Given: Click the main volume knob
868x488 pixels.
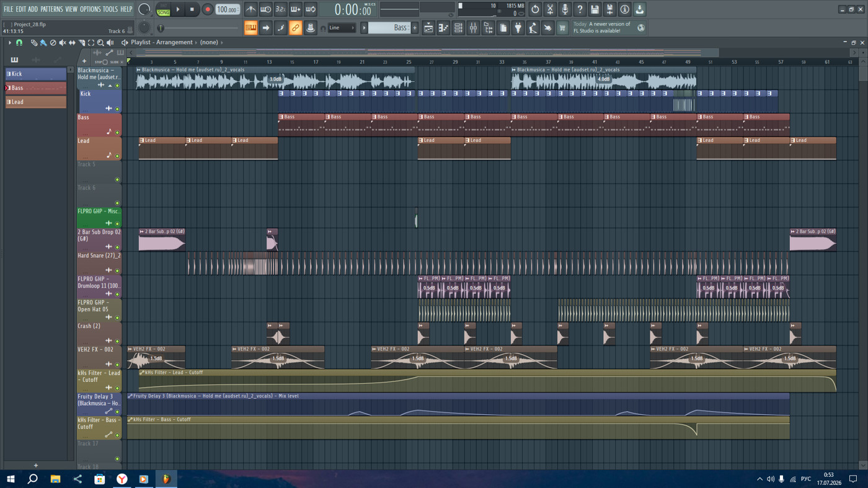Looking at the screenshot, I should 144,9.
